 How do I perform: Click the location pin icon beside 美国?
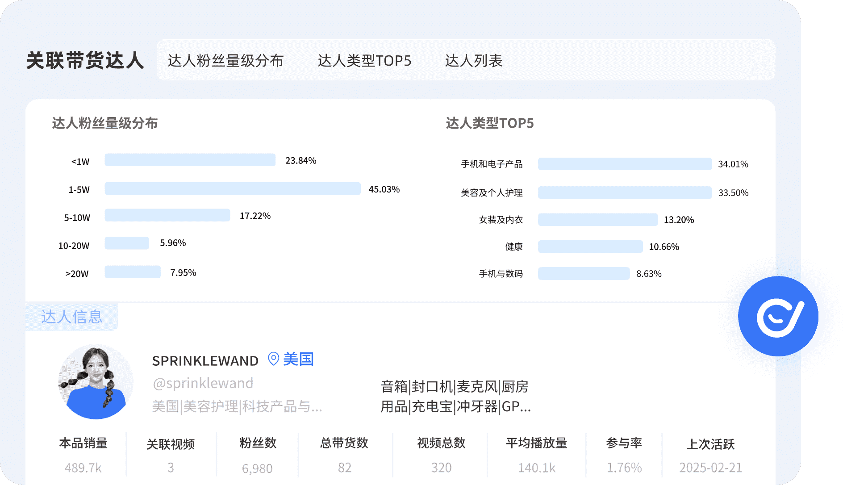[273, 359]
